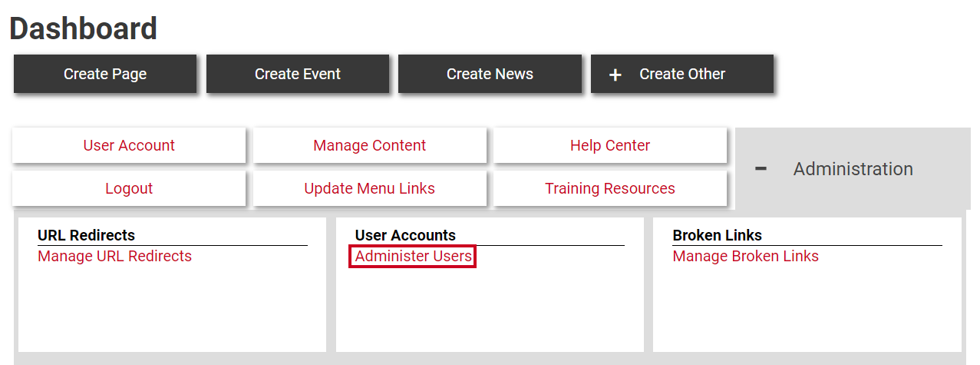Click the plus icon beside Create Other
This screenshot has width=980, height=365.
[x=615, y=75]
